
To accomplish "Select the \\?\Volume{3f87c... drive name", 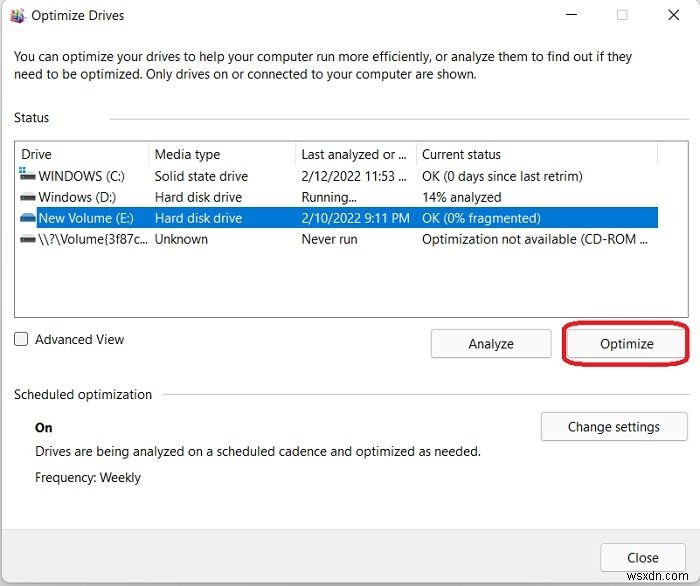I will (93, 240).
